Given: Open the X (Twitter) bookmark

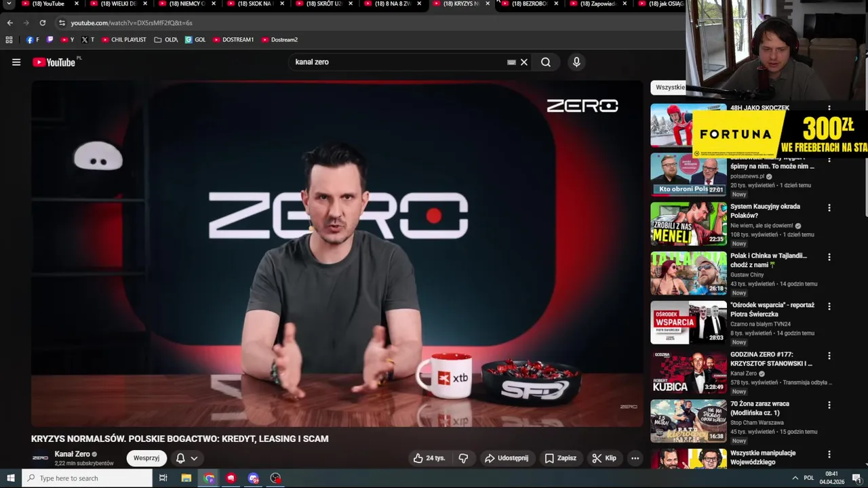Looking at the screenshot, I should [x=87, y=40].
